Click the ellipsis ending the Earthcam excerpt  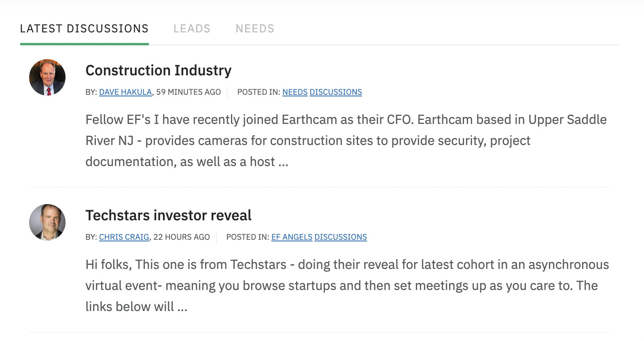(x=283, y=163)
